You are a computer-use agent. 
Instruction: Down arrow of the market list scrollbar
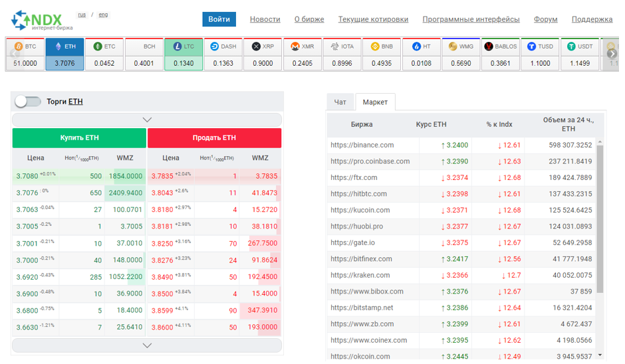[600, 355]
